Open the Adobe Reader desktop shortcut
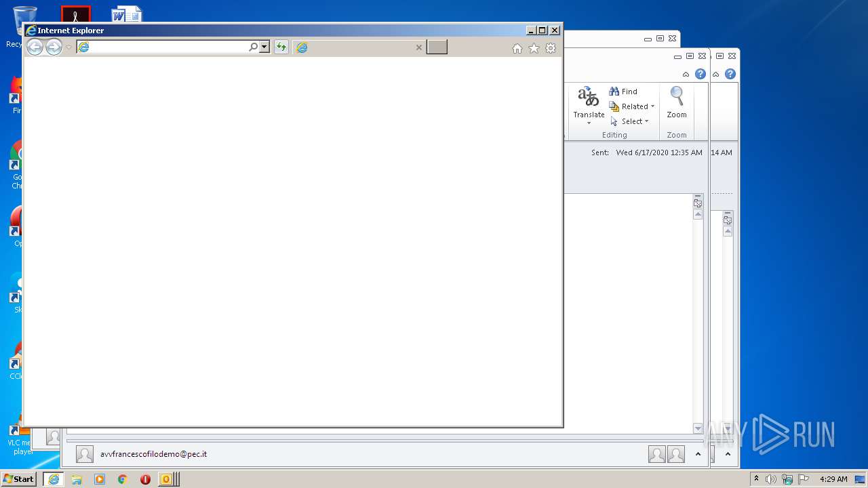Viewport: 868px width, 488px height. point(75,14)
